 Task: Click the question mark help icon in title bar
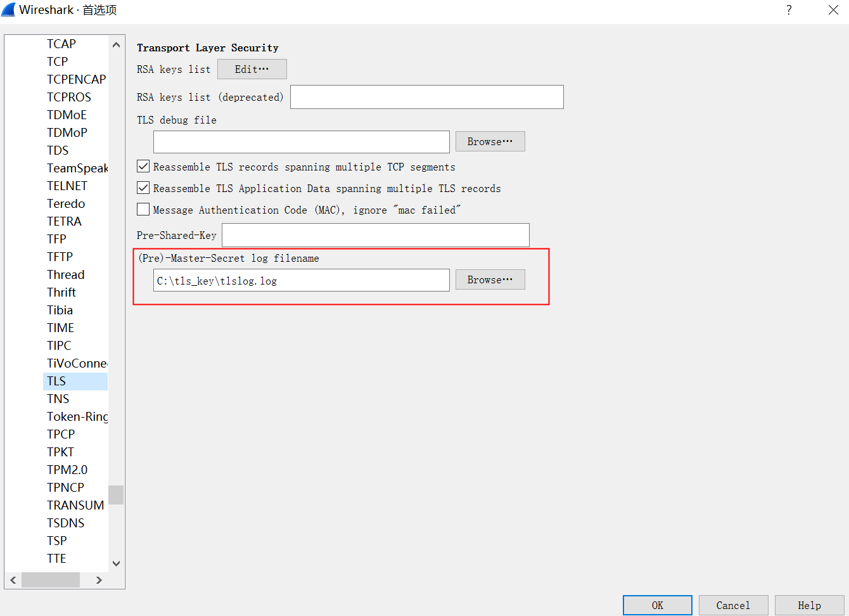click(789, 10)
